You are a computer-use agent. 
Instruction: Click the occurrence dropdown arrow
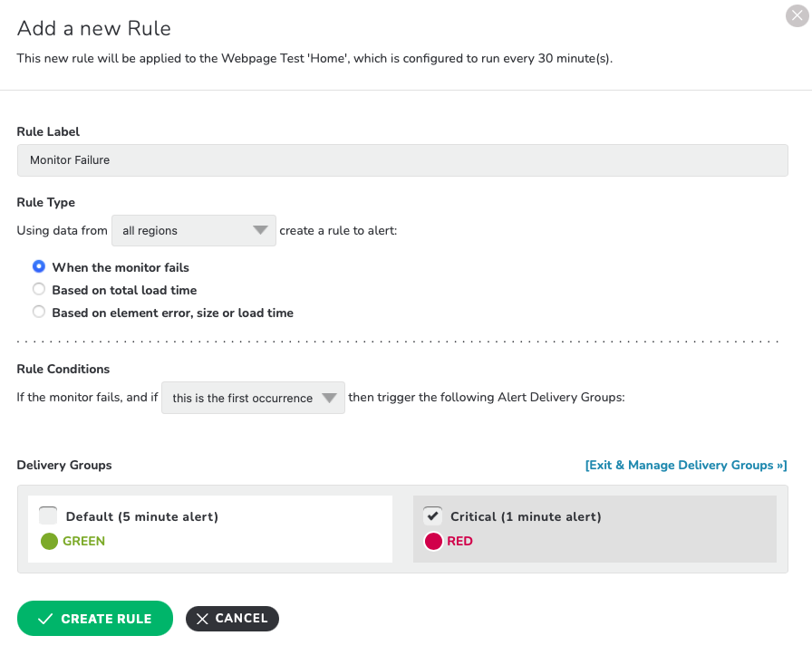(x=329, y=398)
